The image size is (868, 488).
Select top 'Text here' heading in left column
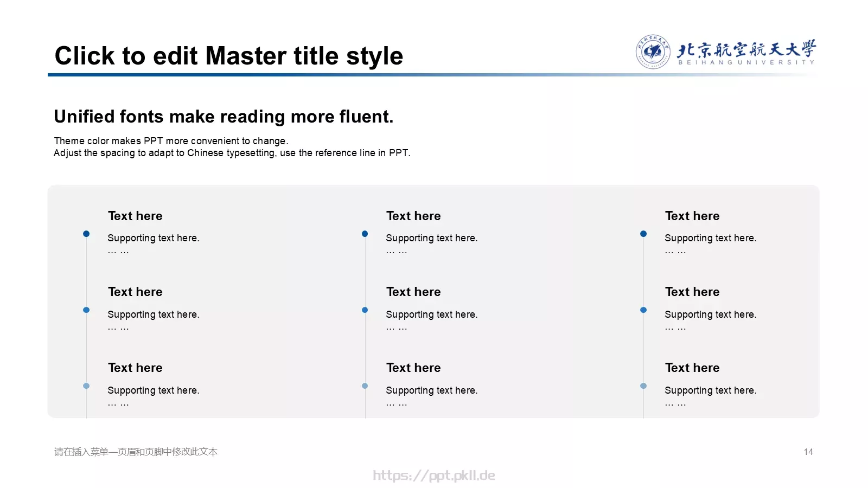[135, 216]
